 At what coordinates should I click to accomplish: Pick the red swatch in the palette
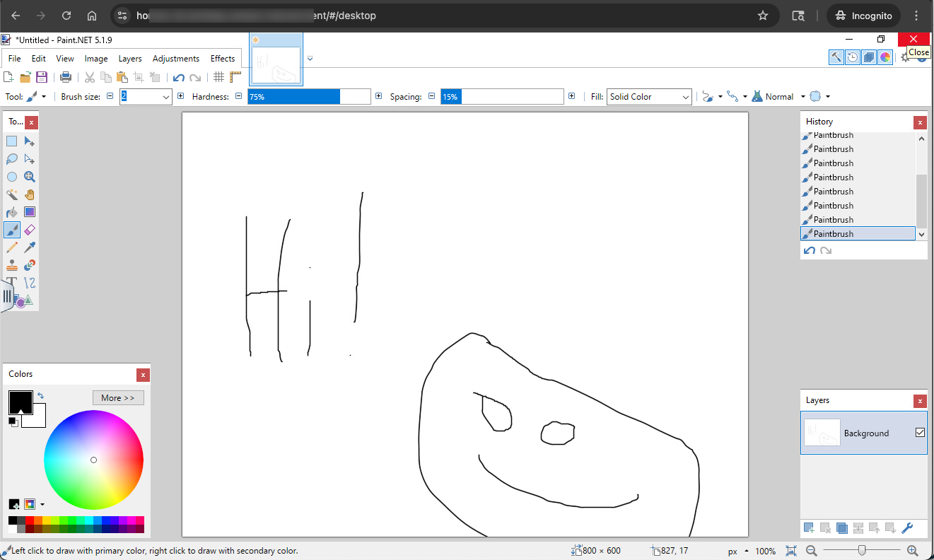pyautogui.click(x=30, y=520)
